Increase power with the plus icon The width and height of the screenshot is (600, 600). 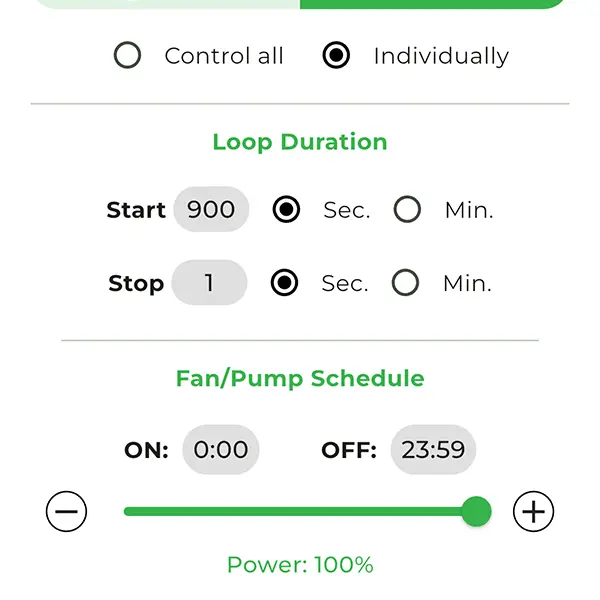pos(533,512)
